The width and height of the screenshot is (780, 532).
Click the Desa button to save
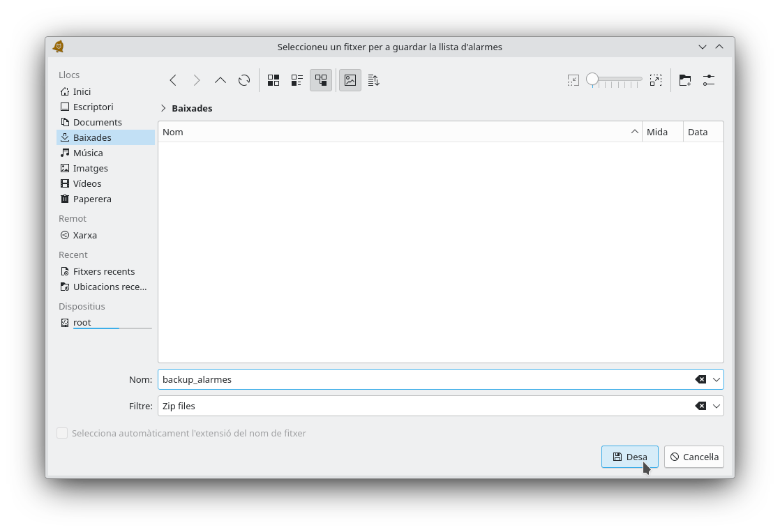pyautogui.click(x=629, y=457)
